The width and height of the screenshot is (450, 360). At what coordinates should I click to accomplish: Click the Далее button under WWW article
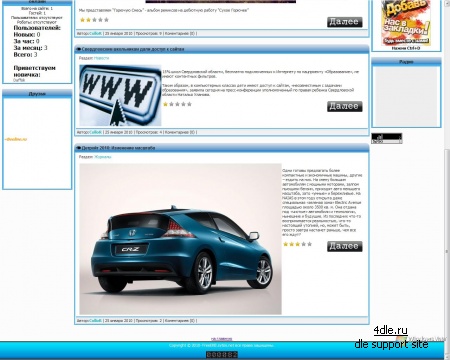coord(344,106)
